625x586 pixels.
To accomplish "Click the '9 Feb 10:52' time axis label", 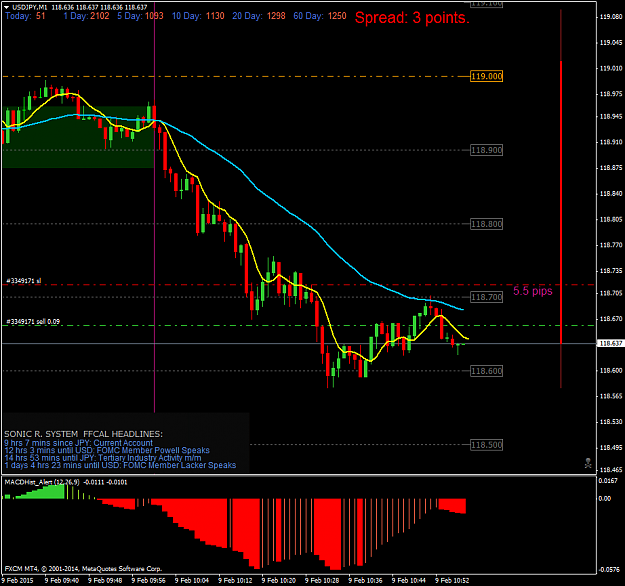I will coord(452,580).
